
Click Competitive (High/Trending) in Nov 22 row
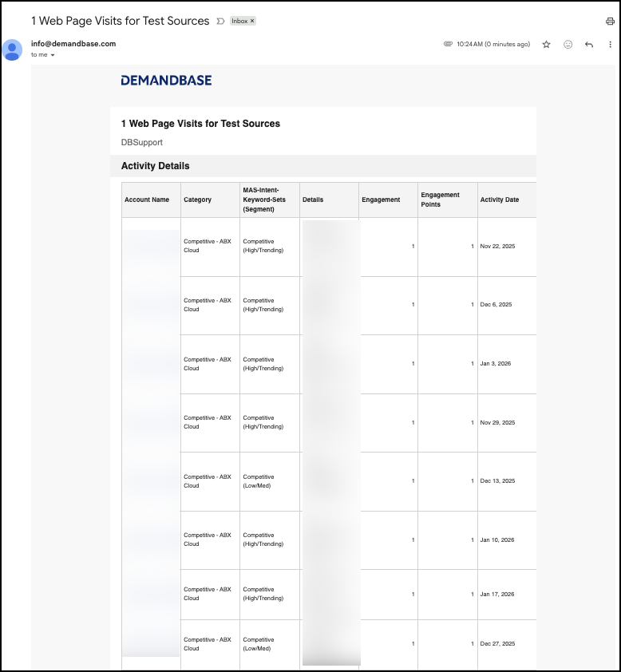(263, 246)
